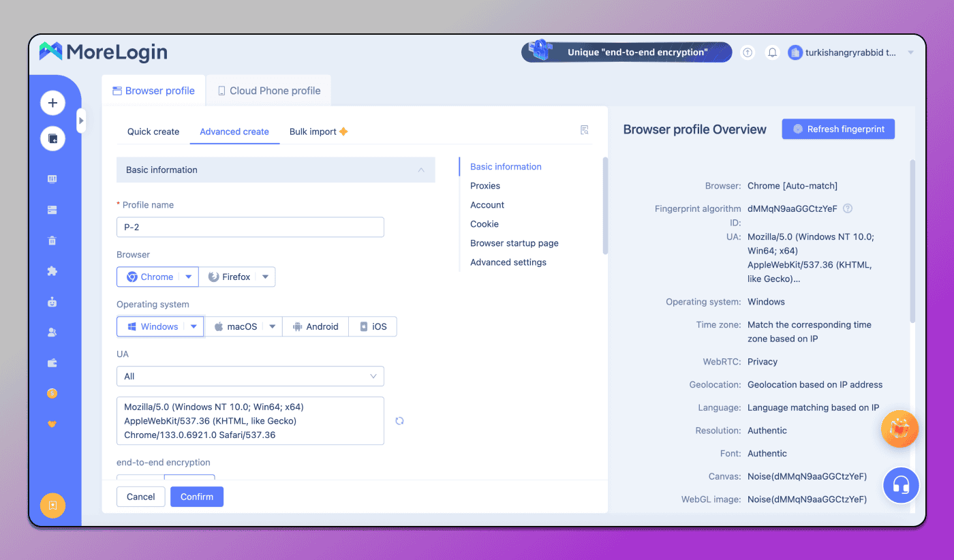Open the account menu dropdown arrow
Screen dimensions: 954x560
pyautogui.click(x=911, y=53)
